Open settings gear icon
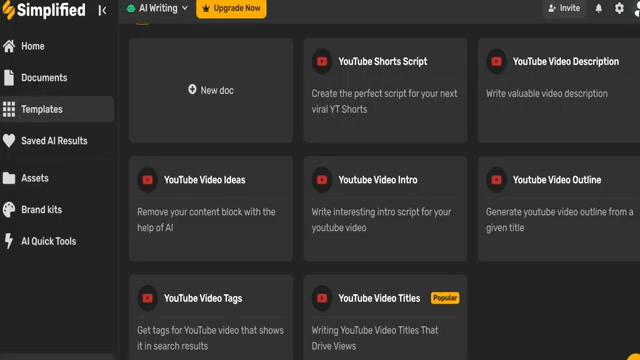 619,8
